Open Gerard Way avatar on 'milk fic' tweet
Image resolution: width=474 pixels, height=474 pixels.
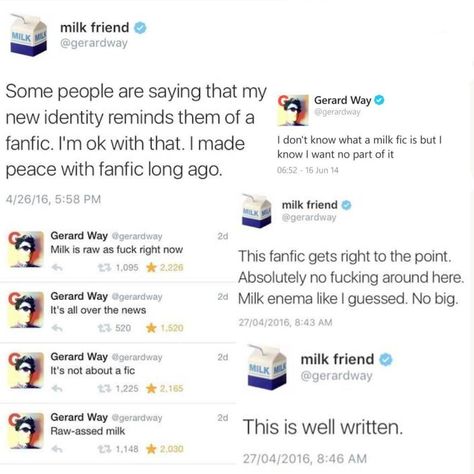tap(294, 110)
